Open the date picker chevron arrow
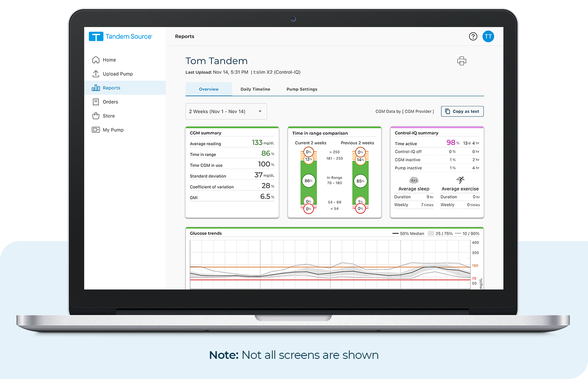The height and width of the screenshot is (379, 588). (260, 111)
